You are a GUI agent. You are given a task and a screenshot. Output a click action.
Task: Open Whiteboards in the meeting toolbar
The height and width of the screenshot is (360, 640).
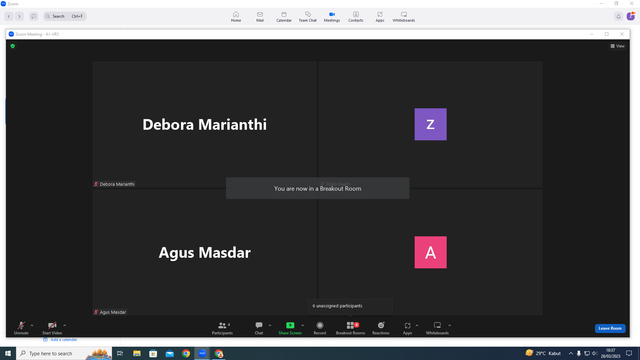(x=437, y=328)
